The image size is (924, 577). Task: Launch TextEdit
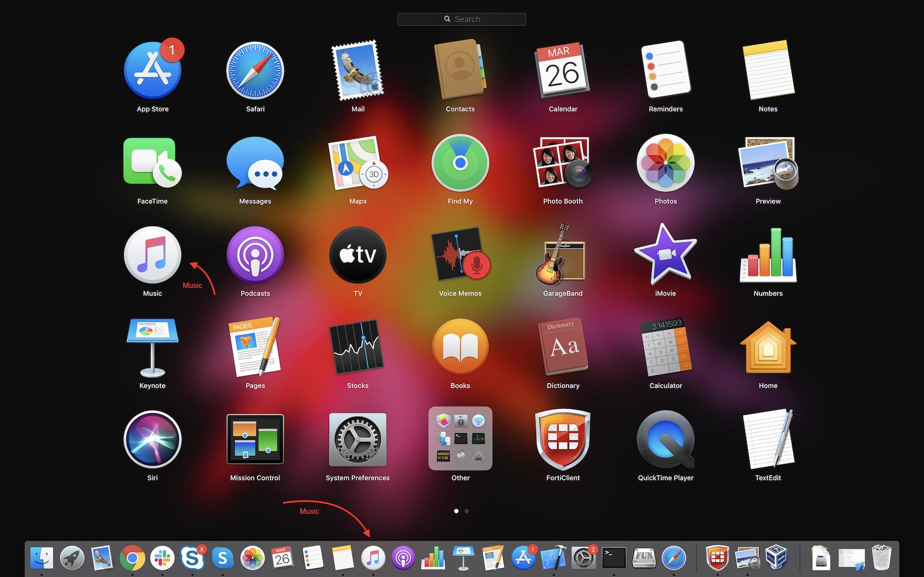point(768,440)
